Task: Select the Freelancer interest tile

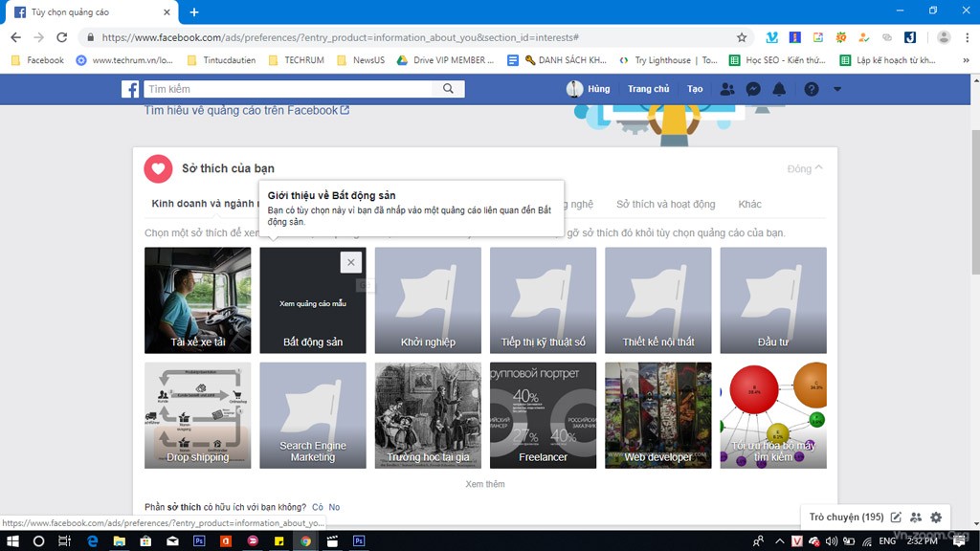Action: [x=544, y=415]
